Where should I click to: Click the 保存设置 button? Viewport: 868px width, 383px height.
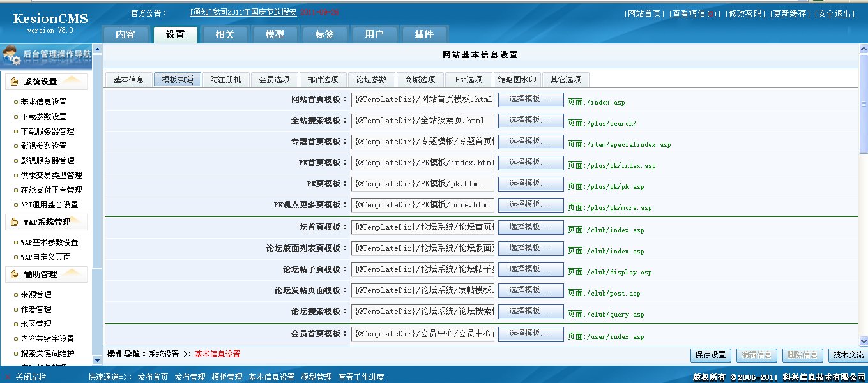tap(710, 355)
